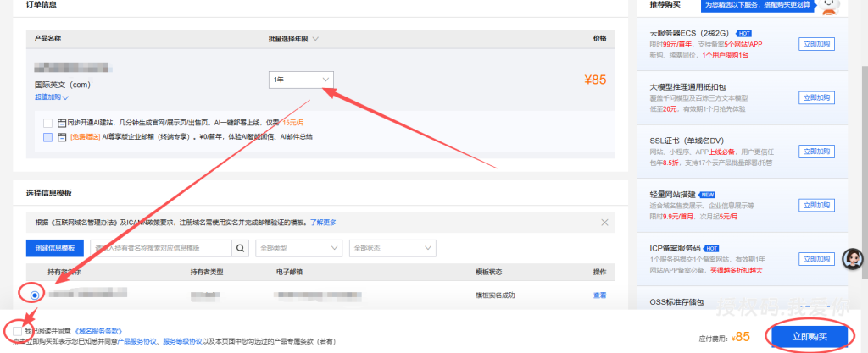Click the 产品名称 column header
Image resolution: width=868 pixels, height=353 pixels.
(x=47, y=39)
